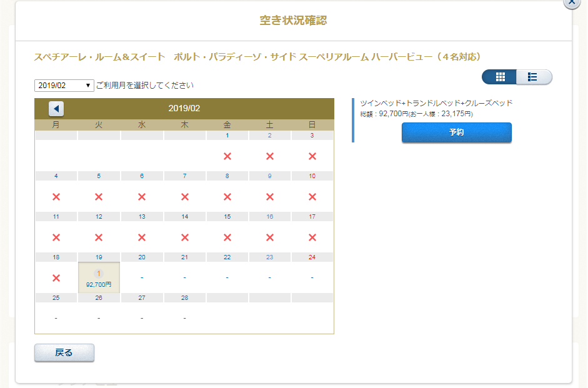This screenshot has width=588, height=388.
Task: Go to previous month in calendar
Action: click(x=56, y=109)
